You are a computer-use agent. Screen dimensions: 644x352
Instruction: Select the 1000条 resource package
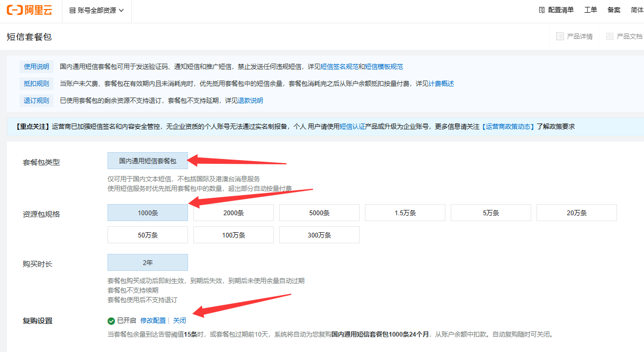[148, 213]
